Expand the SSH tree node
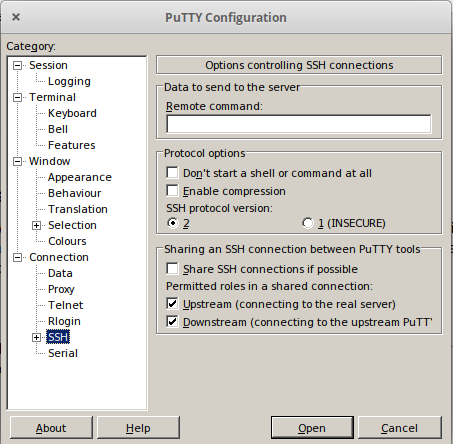Screen dimensions: 453x444 click(x=36, y=338)
